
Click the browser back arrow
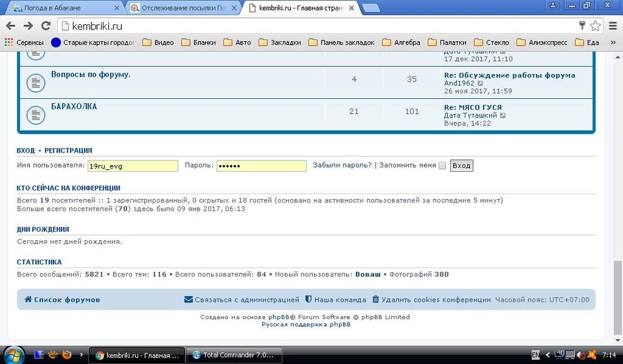(x=11, y=26)
